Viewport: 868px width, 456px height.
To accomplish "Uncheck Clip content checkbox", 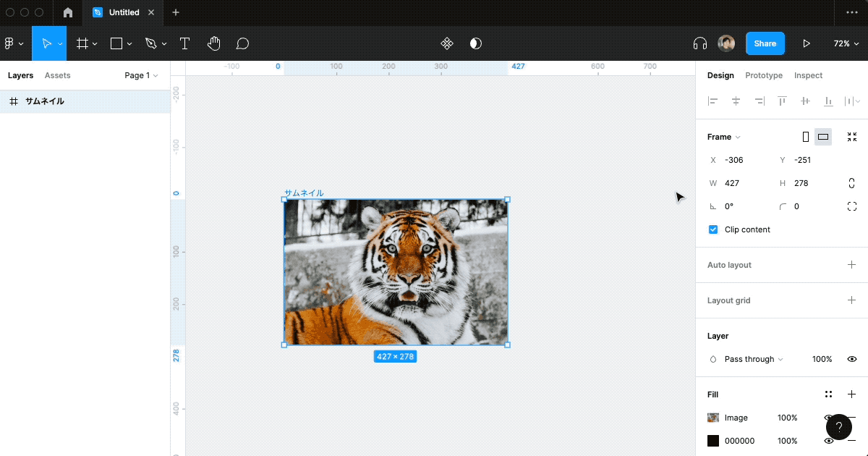I will pos(713,229).
